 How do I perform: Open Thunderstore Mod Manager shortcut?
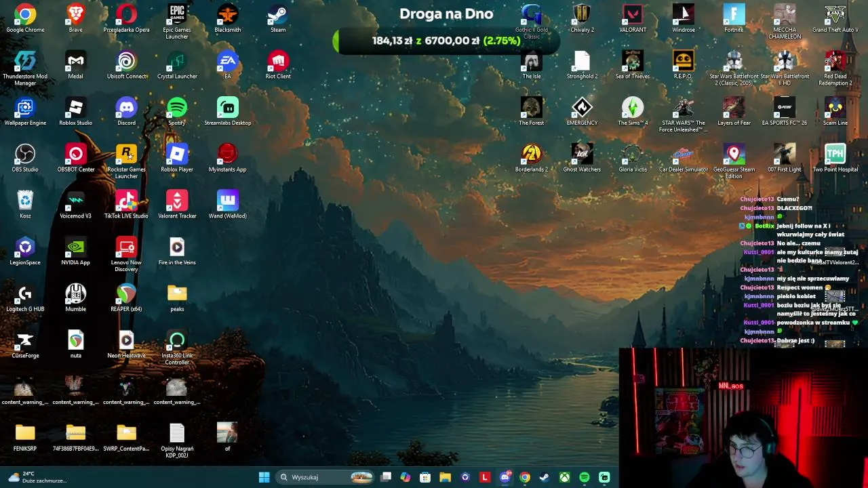pos(25,68)
